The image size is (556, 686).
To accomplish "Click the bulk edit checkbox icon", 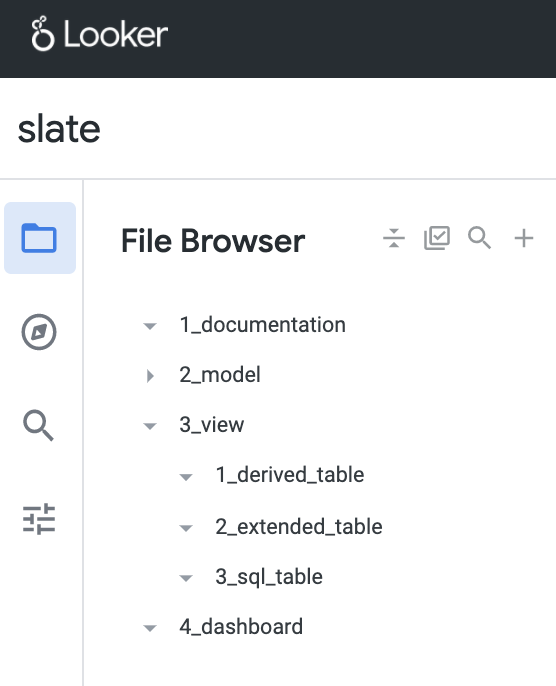I will click(x=437, y=238).
